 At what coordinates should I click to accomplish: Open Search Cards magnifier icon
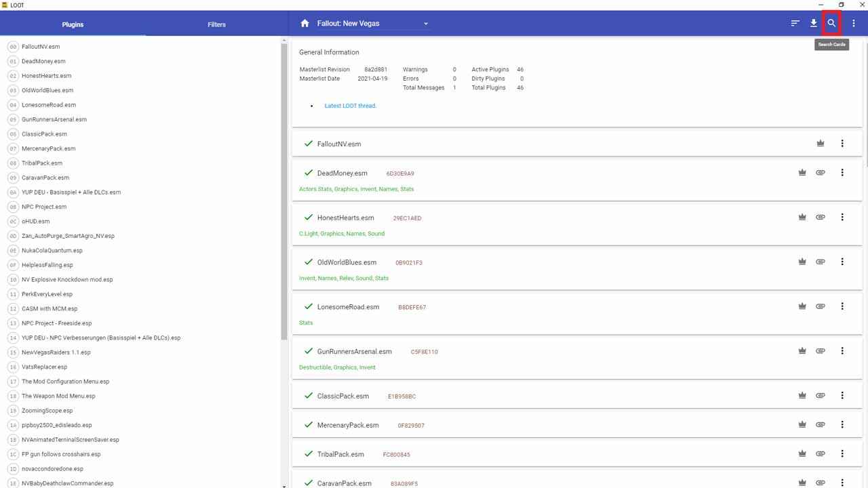pos(831,24)
